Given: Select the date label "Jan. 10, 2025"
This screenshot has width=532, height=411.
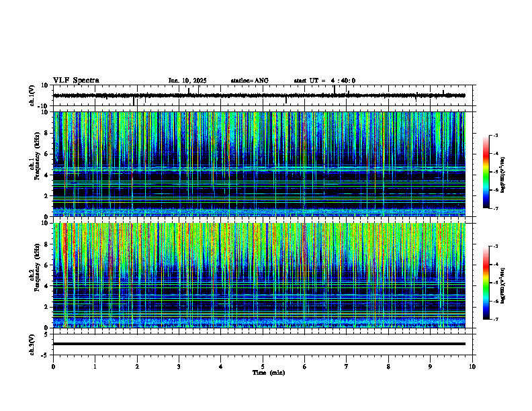Looking at the screenshot, I should 187,81.
